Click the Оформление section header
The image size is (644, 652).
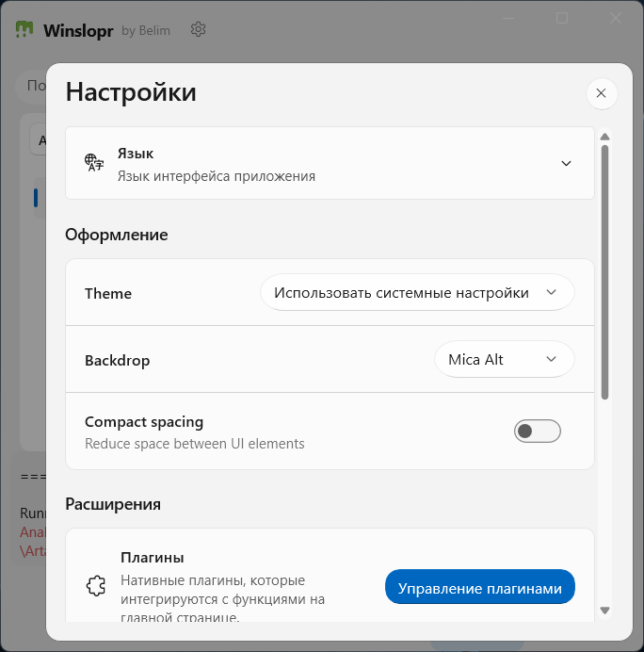[x=117, y=235]
